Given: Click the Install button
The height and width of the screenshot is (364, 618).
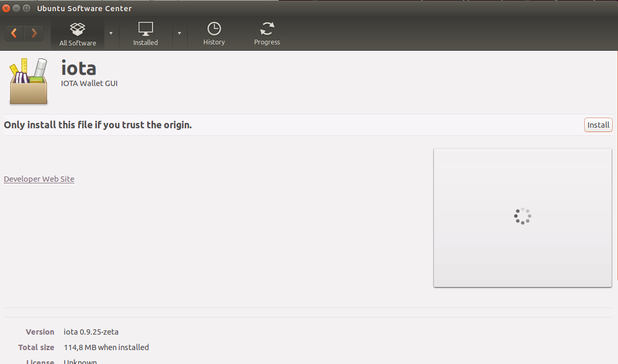Looking at the screenshot, I should click(x=598, y=125).
